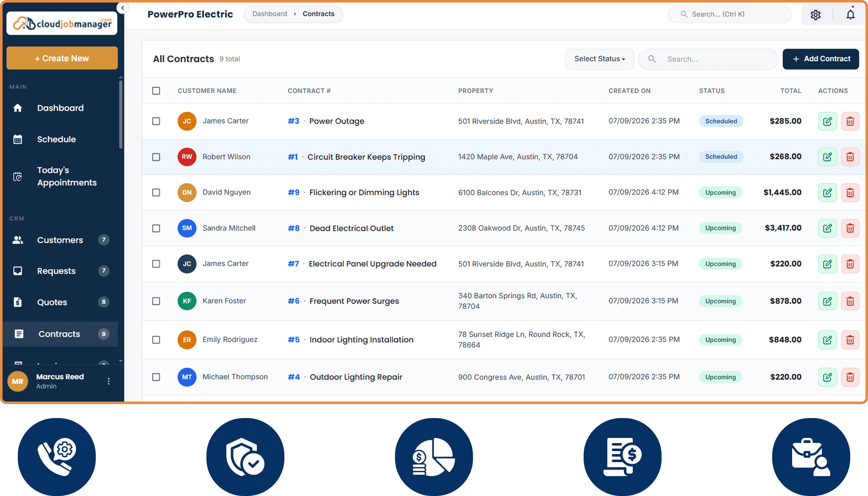Check the Emily Rodriguez row checkbox

click(x=156, y=340)
